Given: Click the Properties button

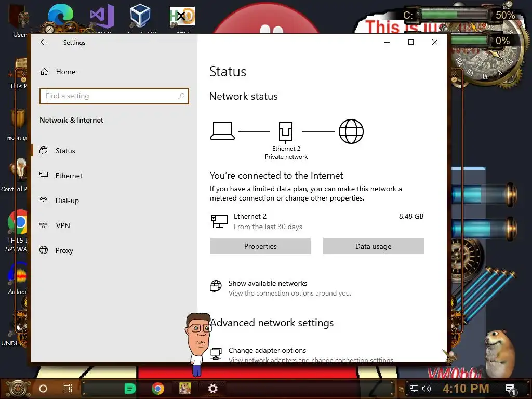Looking at the screenshot, I should 260,246.
